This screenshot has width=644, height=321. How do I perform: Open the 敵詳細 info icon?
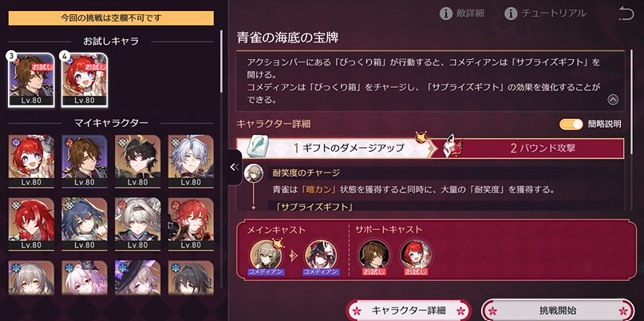(x=445, y=14)
